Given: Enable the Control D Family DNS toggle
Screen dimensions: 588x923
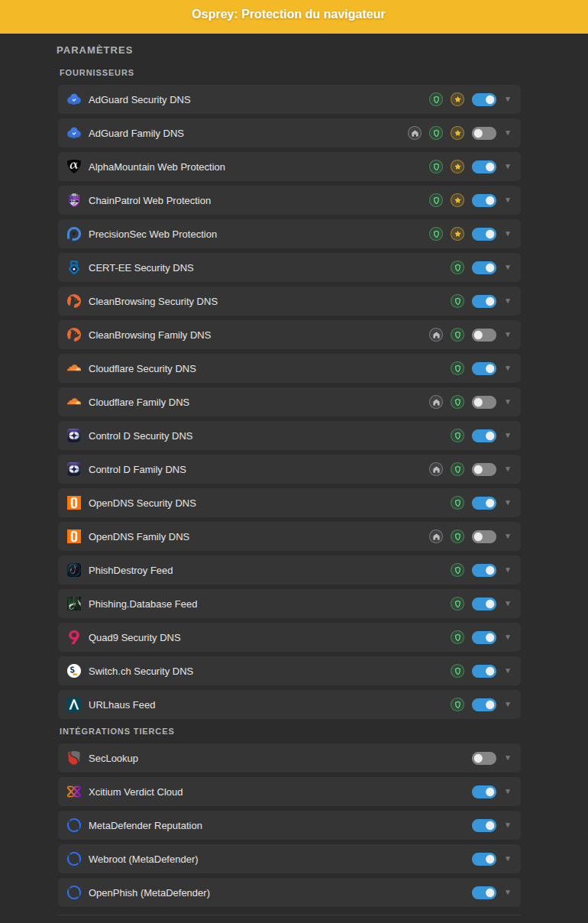Looking at the screenshot, I should [x=484, y=469].
